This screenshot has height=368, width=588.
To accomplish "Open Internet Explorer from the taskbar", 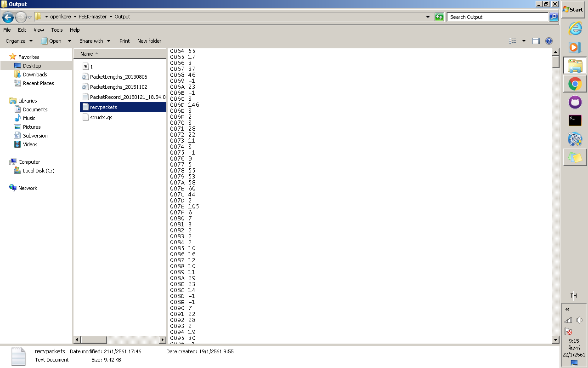I will coord(574,29).
